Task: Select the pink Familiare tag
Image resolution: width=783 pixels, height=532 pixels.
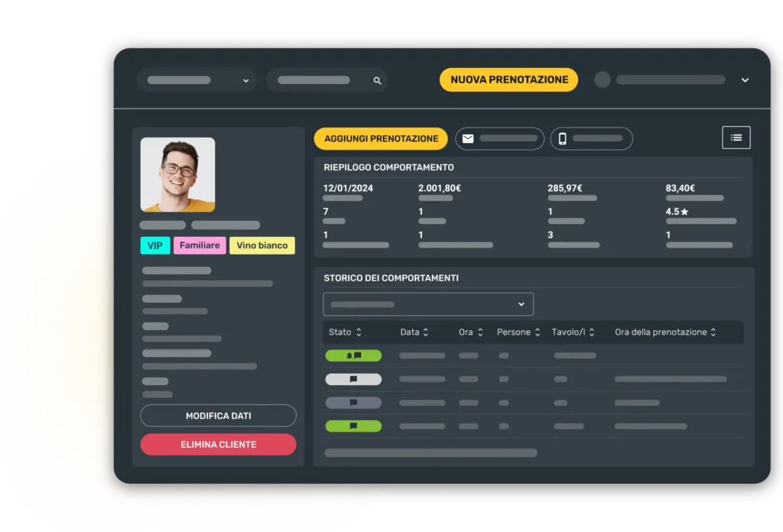Action: coord(200,245)
